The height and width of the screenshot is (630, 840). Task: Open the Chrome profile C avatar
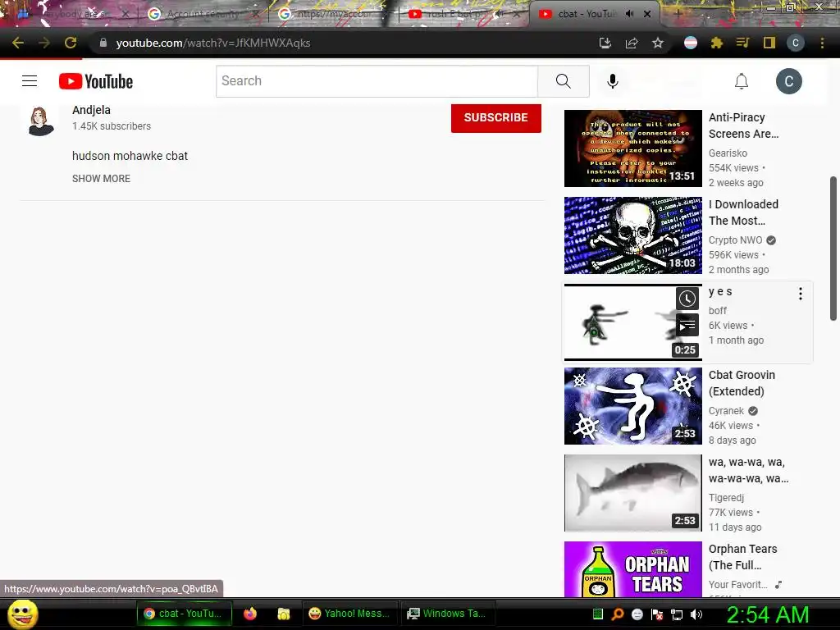pyautogui.click(x=796, y=43)
